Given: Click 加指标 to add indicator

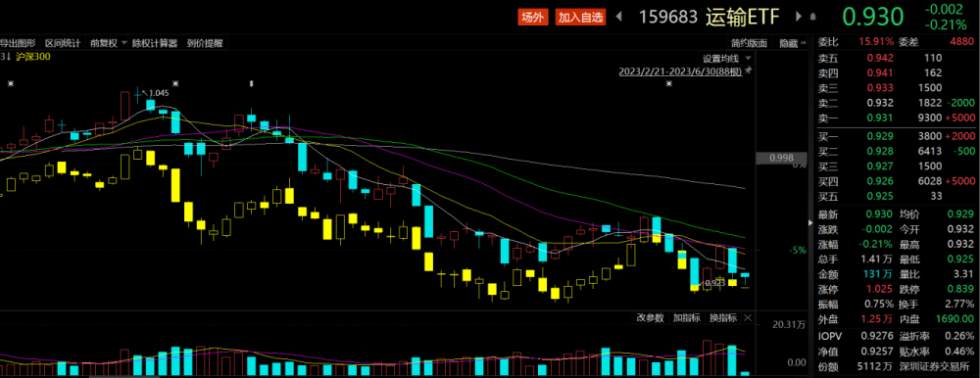Looking at the screenshot, I should [x=686, y=317].
